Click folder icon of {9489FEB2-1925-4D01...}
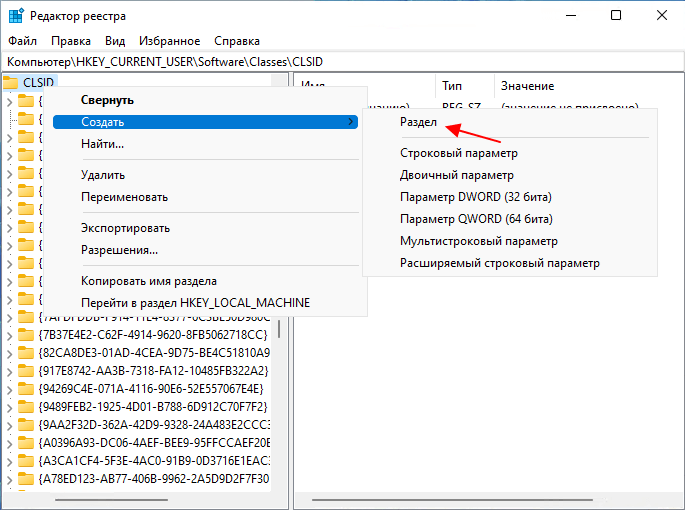 [x=26, y=407]
